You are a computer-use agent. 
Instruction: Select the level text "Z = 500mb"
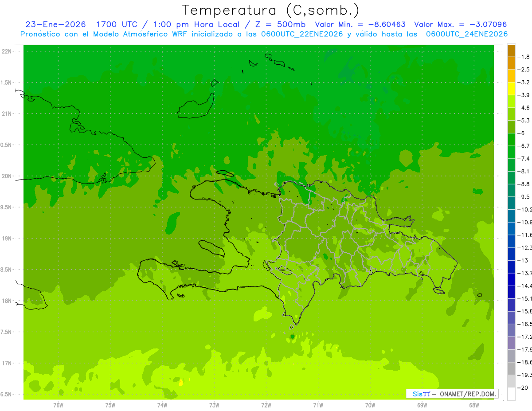pos(278,25)
